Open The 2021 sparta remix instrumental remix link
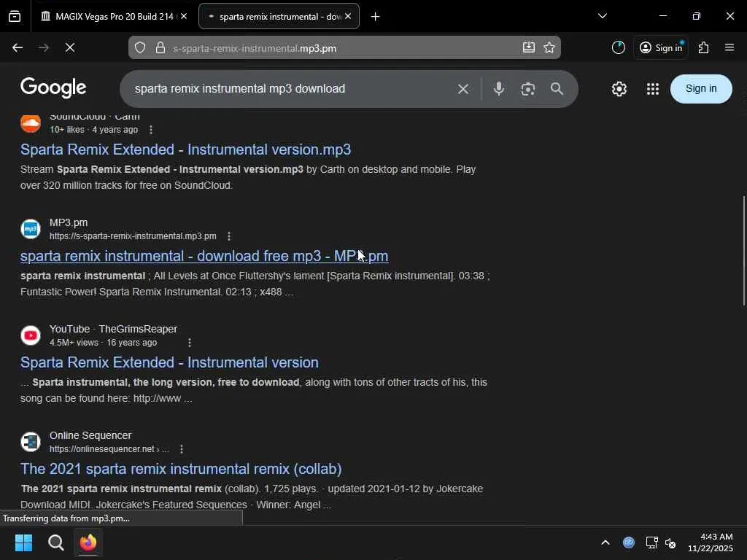The image size is (747, 560). 181,469
